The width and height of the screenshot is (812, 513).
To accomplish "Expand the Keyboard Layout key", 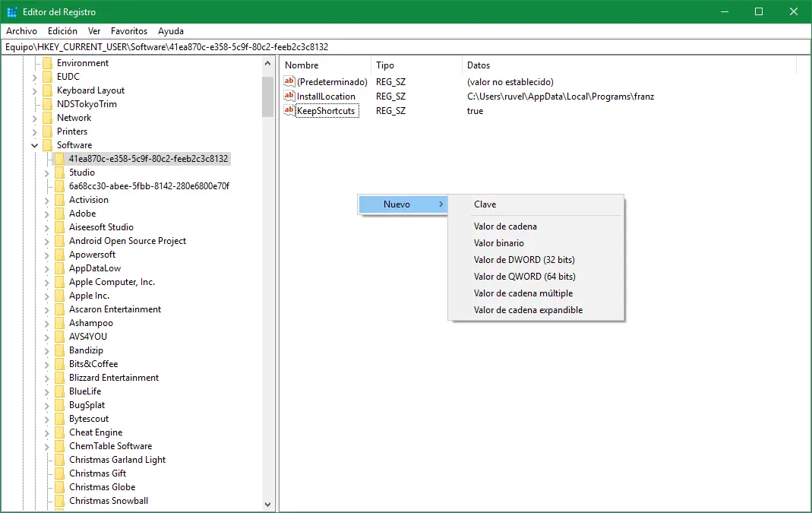I will 35,90.
